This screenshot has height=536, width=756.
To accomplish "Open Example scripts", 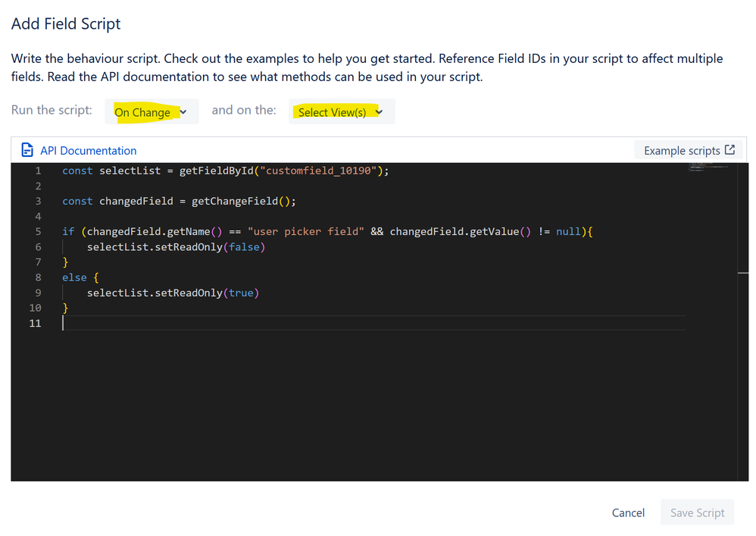I will point(681,150).
